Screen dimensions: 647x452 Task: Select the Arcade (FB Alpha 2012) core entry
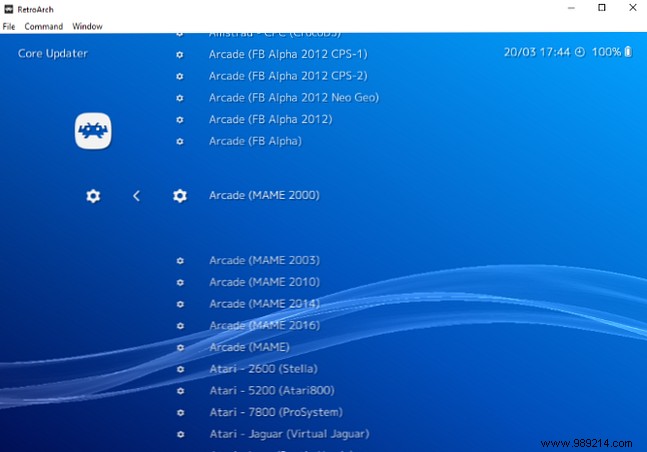pos(271,119)
